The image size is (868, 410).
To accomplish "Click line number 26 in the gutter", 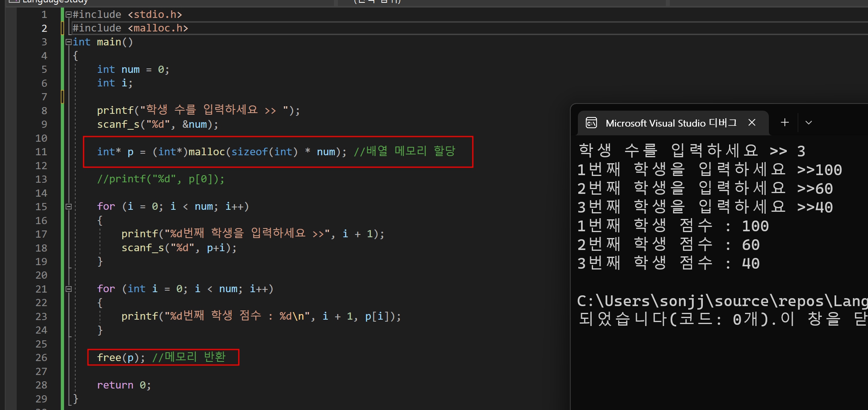I will [x=41, y=358].
